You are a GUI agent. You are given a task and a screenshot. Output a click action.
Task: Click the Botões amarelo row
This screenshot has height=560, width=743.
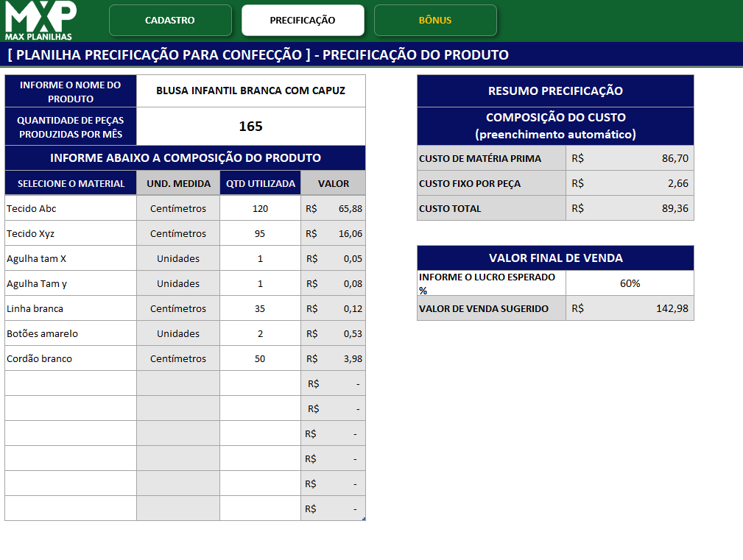click(70, 333)
